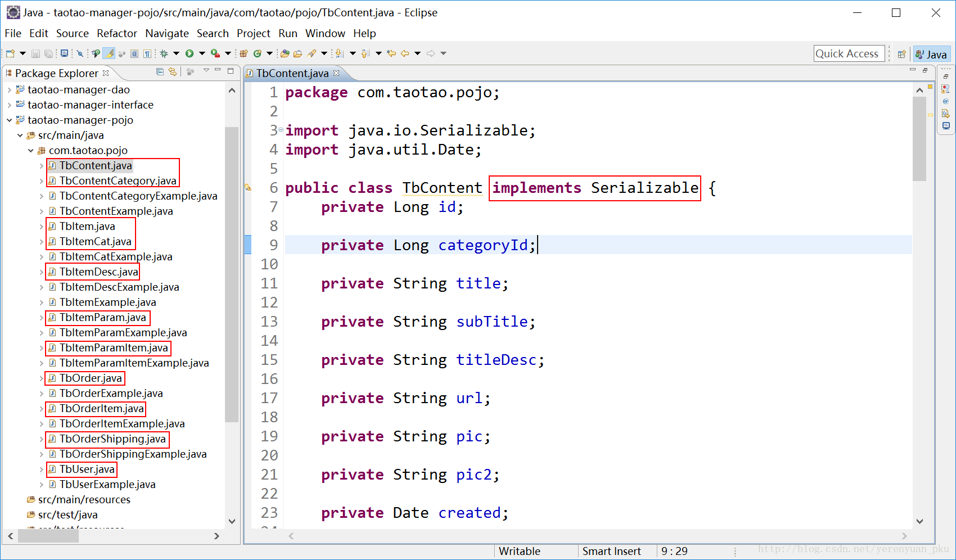Click the New Java Class icon
This screenshot has height=560, width=956.
pyautogui.click(x=257, y=53)
